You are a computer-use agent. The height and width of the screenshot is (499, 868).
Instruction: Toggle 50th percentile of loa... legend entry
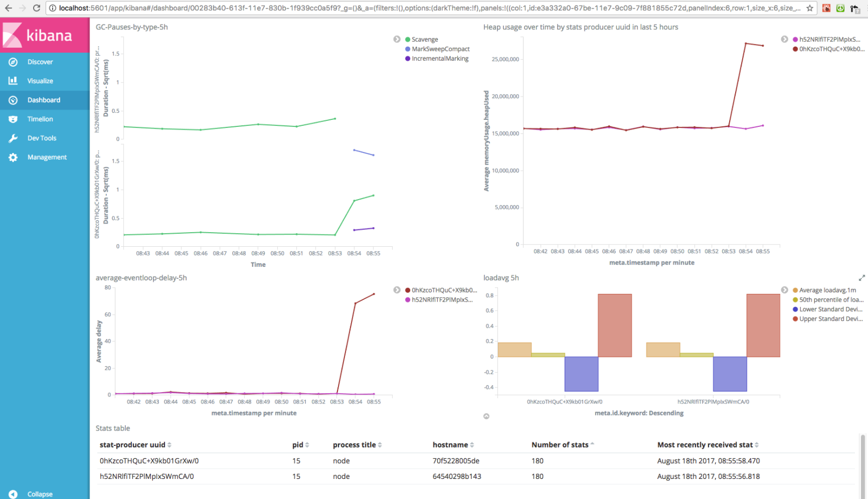(831, 300)
